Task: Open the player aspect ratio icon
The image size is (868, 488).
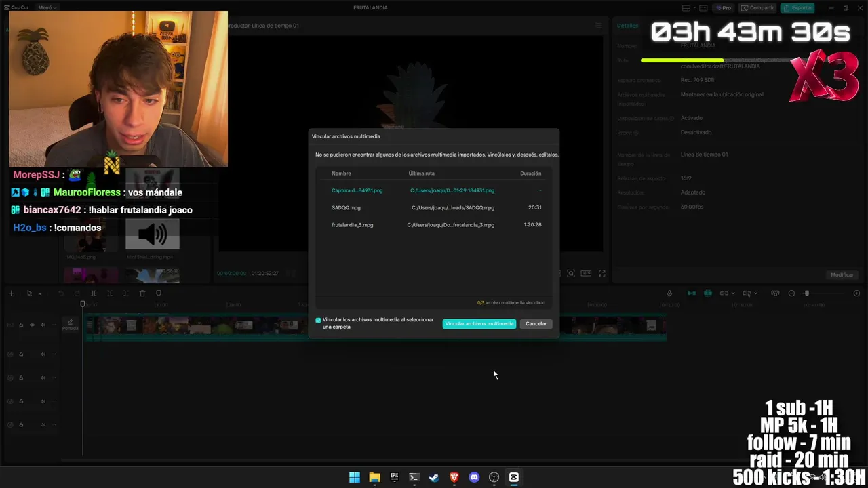Action: [586, 274]
